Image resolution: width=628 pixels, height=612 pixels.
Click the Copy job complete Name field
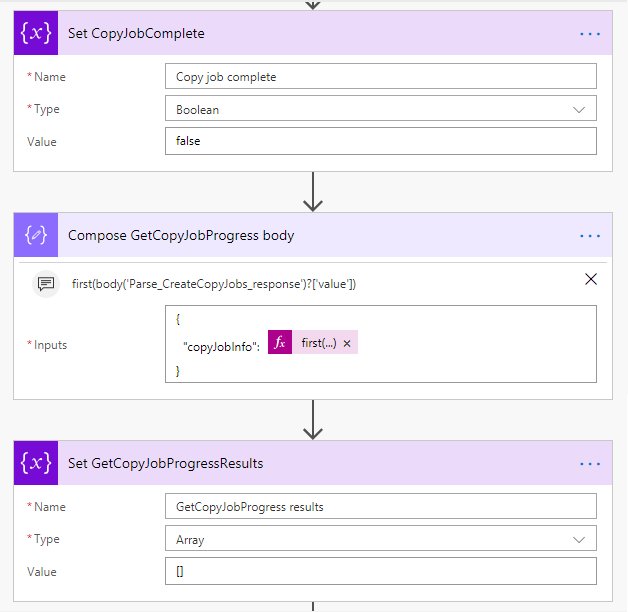[x=380, y=76]
